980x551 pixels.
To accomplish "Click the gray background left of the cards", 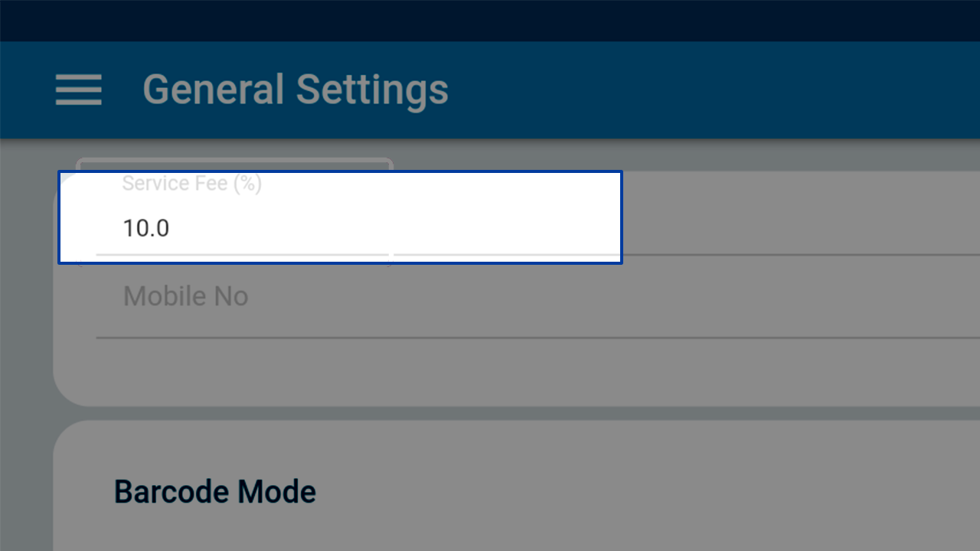I will (x=25, y=344).
